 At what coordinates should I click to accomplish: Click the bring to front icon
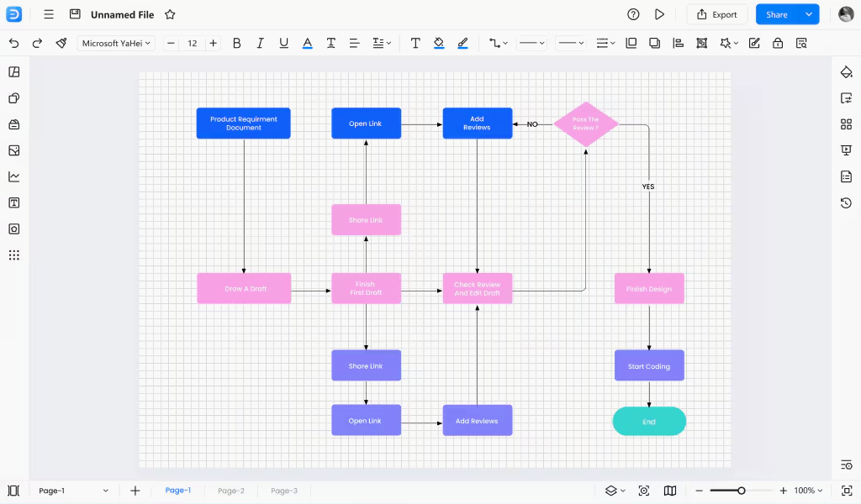[631, 44]
